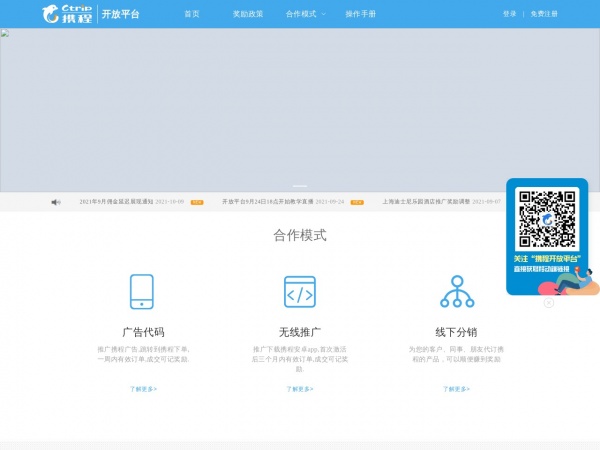600x450 pixels.
Task: Click the Ctrip 携程 logo
Action: click(x=67, y=14)
